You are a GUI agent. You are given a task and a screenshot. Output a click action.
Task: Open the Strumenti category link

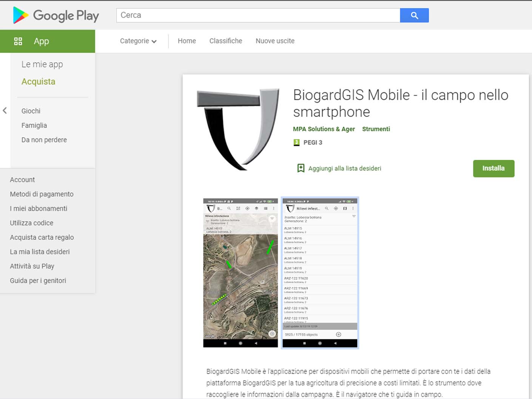[x=376, y=129]
